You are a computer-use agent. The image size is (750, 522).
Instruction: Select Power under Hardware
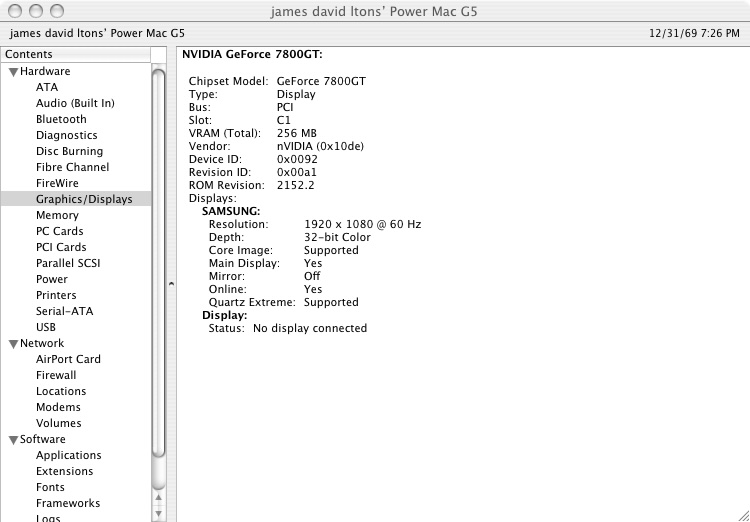pos(52,279)
